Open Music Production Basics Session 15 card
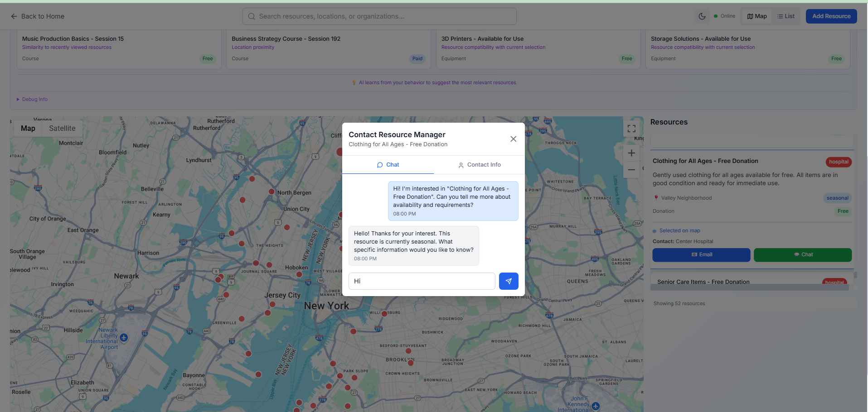 point(119,49)
